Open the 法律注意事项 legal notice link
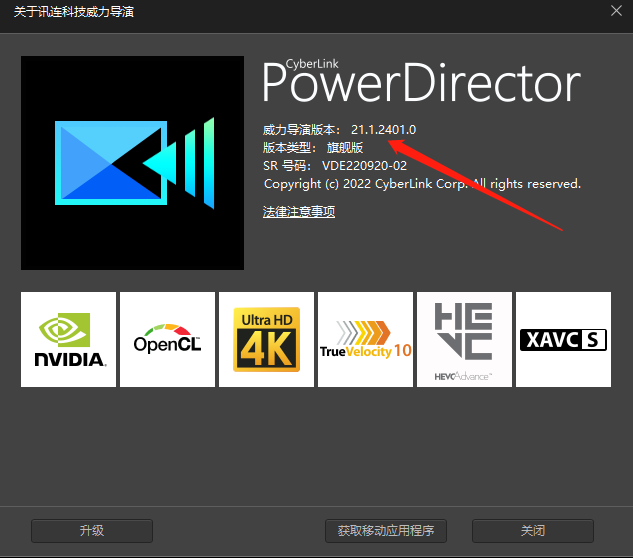This screenshot has width=633, height=558. pyautogui.click(x=298, y=212)
